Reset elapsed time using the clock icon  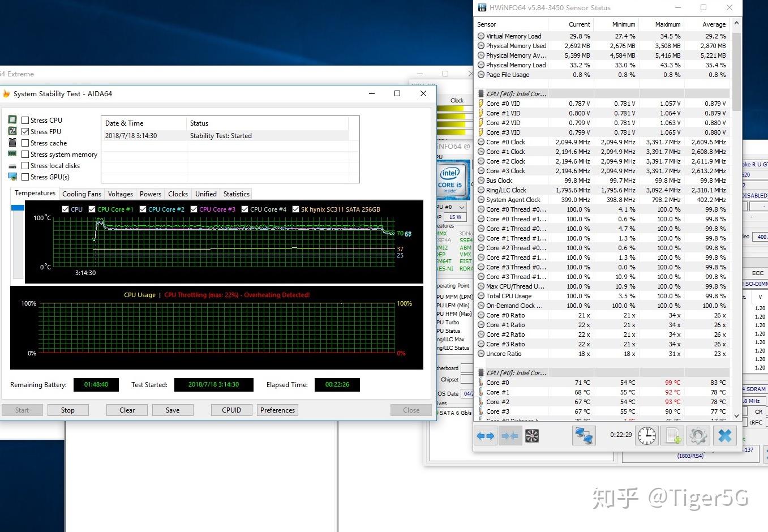coord(646,435)
